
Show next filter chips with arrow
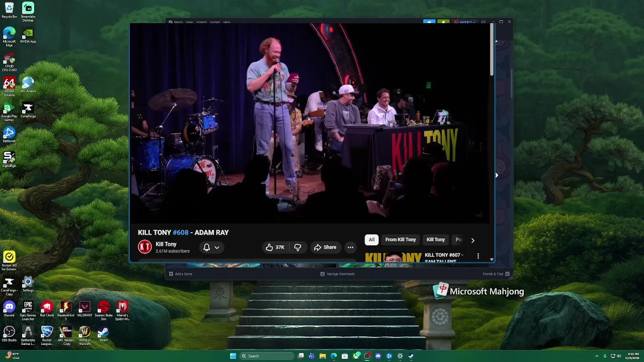(472, 240)
